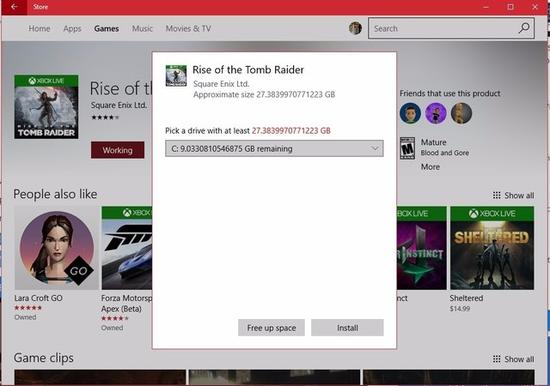Click the More link under rating

pyautogui.click(x=430, y=167)
